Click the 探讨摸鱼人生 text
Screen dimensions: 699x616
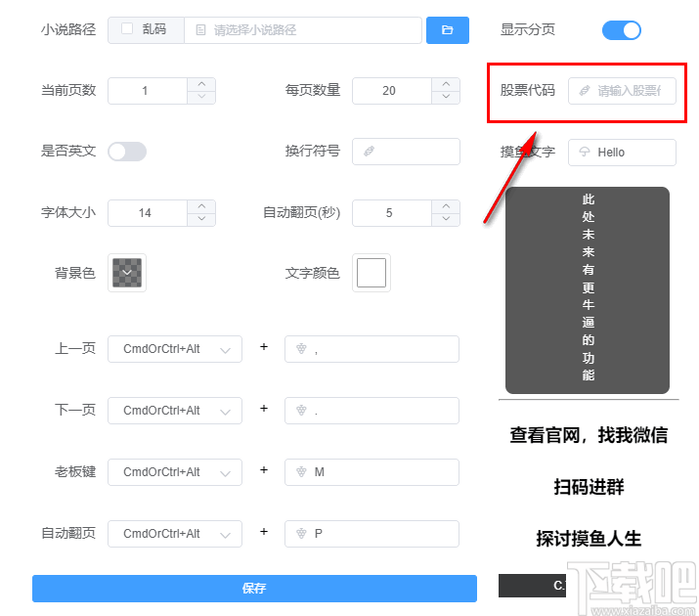[589, 539]
